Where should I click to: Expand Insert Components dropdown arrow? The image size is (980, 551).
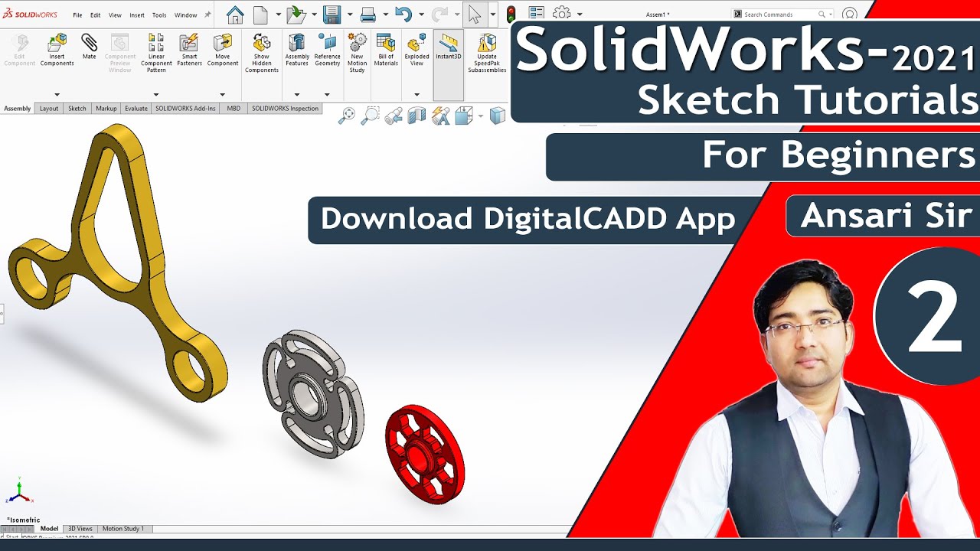pyautogui.click(x=57, y=95)
